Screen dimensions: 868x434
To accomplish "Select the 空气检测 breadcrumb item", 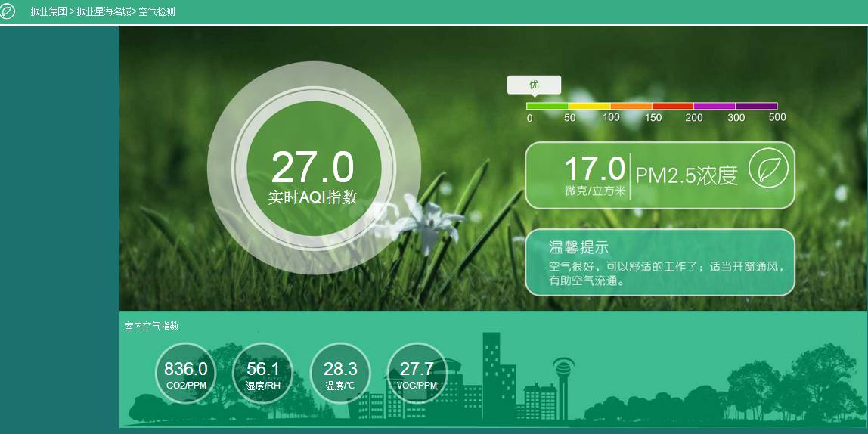I will 157,11.
